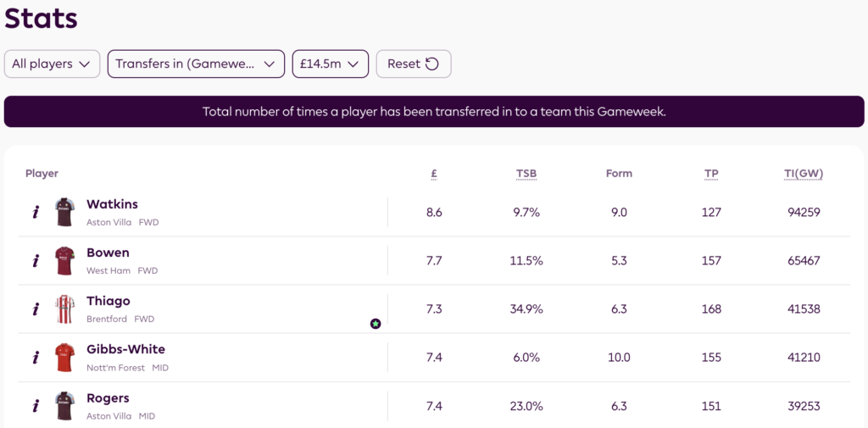Open Gibbs-White player info icon

click(x=36, y=358)
